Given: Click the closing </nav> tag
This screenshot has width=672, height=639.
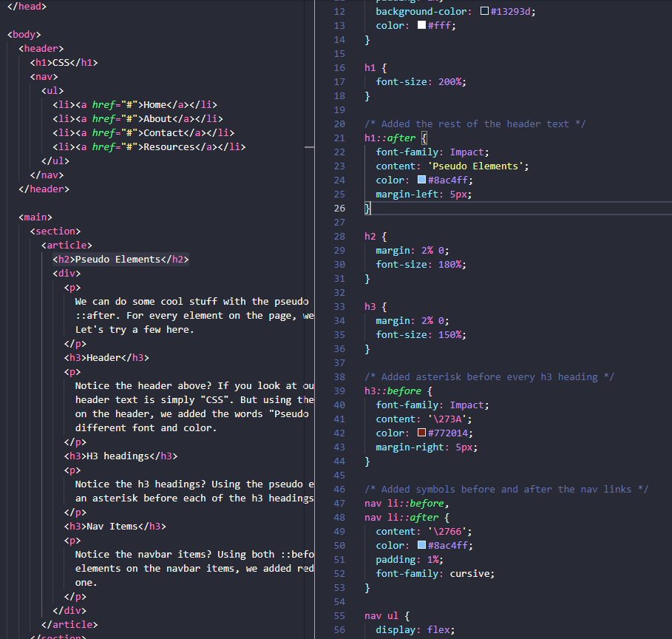Looking at the screenshot, I should pyautogui.click(x=47, y=175).
